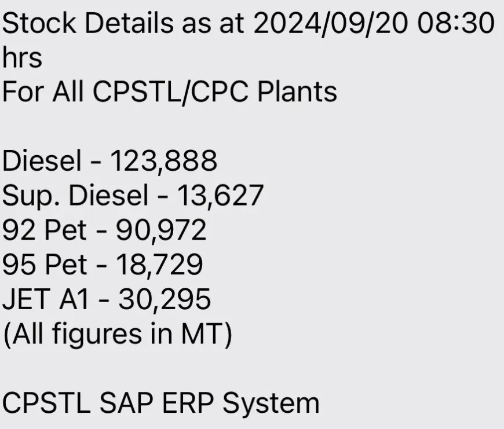Click "CPSTL" in the bottom line

pyautogui.click(x=46, y=402)
